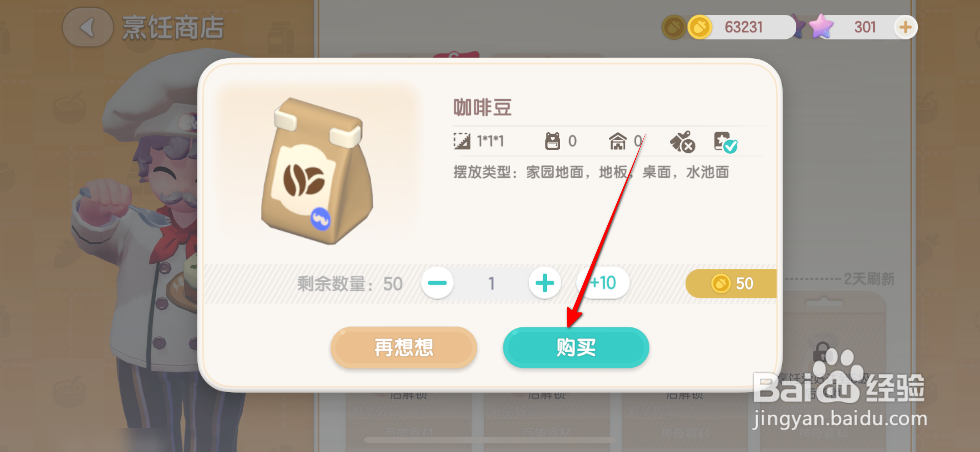Click the dark acorn coin icon
Image resolution: width=980 pixels, height=452 pixels.
[674, 27]
